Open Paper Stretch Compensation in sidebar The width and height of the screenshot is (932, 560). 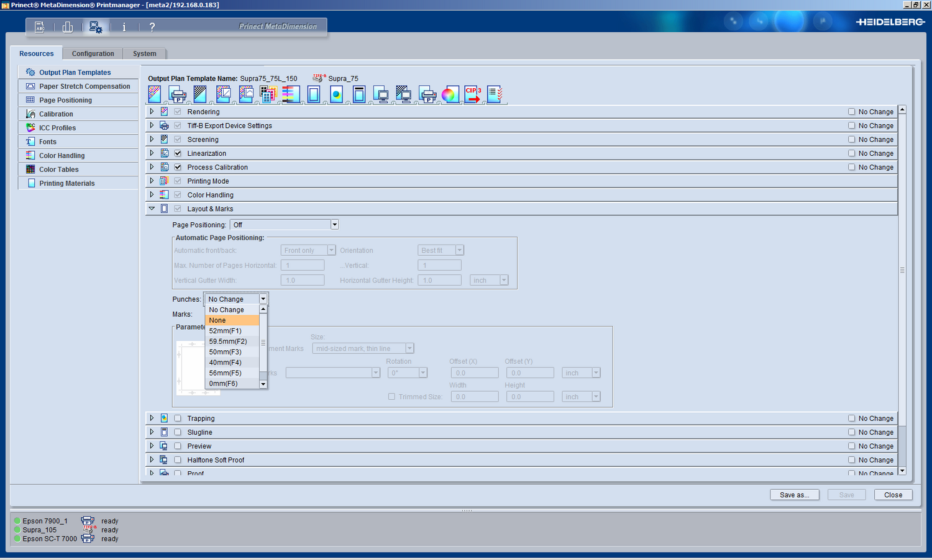(78, 86)
